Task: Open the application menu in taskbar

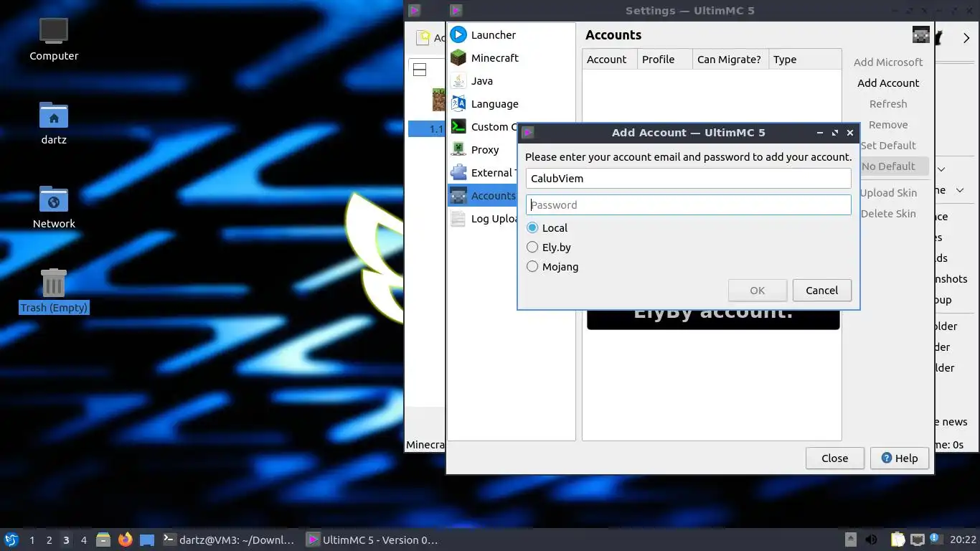Action: 11,540
